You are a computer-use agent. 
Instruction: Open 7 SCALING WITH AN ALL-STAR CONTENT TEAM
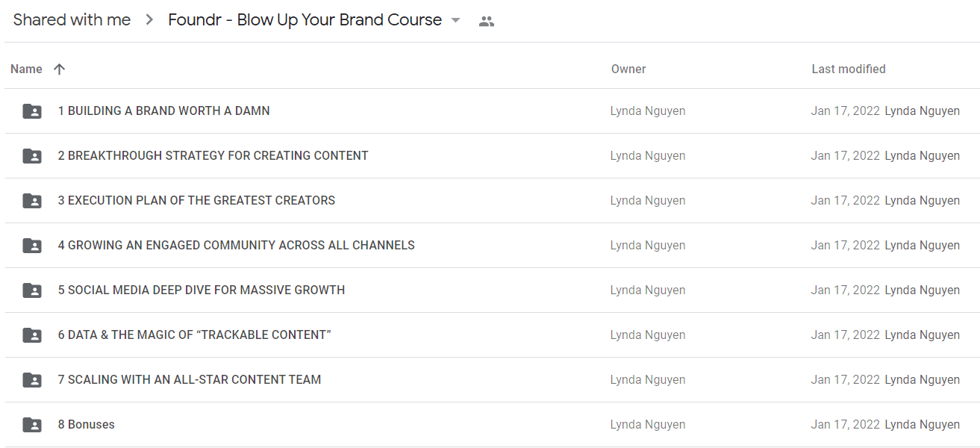[x=190, y=379]
